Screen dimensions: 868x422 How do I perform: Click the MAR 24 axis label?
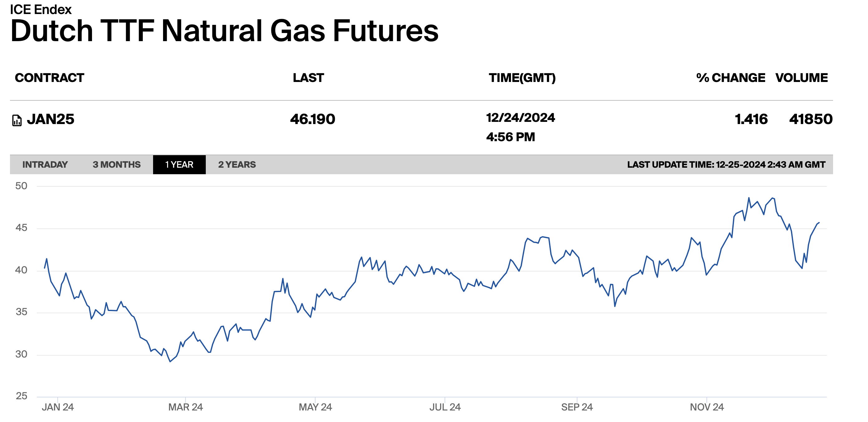point(185,407)
